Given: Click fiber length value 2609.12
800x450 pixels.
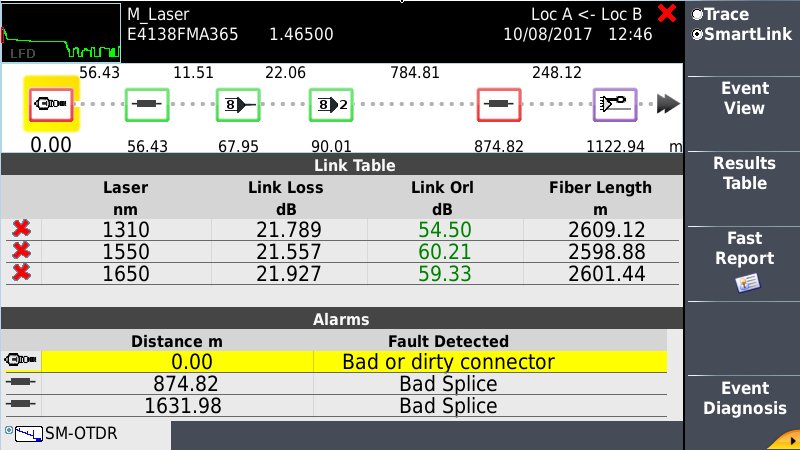Looking at the screenshot, I should tap(607, 230).
